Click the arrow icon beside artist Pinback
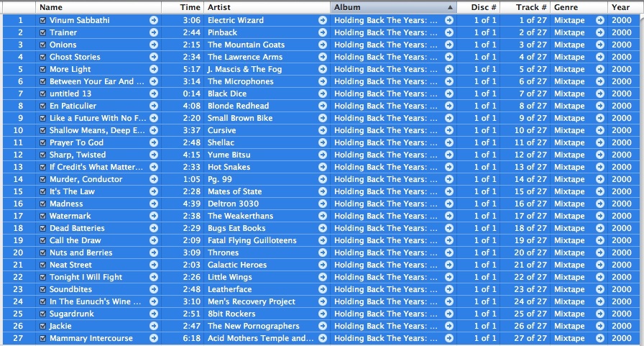This screenshot has width=644, height=346. [x=323, y=32]
